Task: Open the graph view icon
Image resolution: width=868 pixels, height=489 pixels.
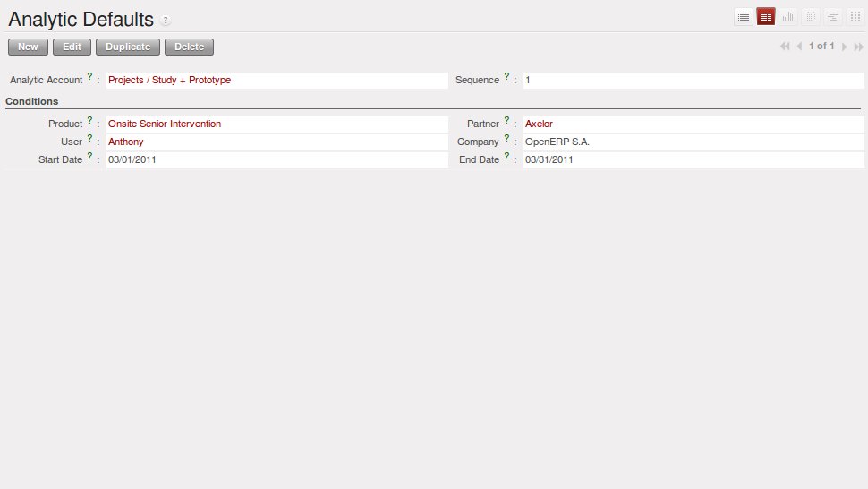Action: (x=787, y=16)
